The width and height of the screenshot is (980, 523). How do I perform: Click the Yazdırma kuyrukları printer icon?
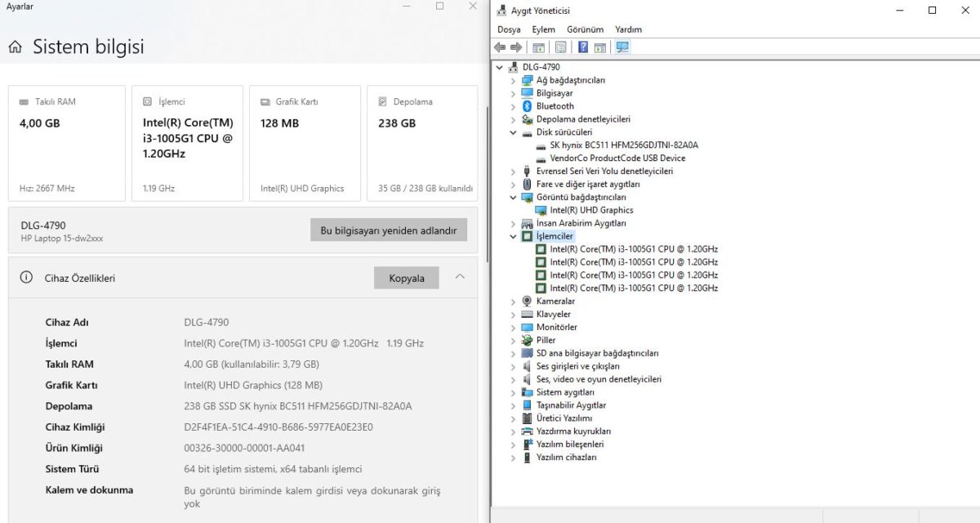528,431
